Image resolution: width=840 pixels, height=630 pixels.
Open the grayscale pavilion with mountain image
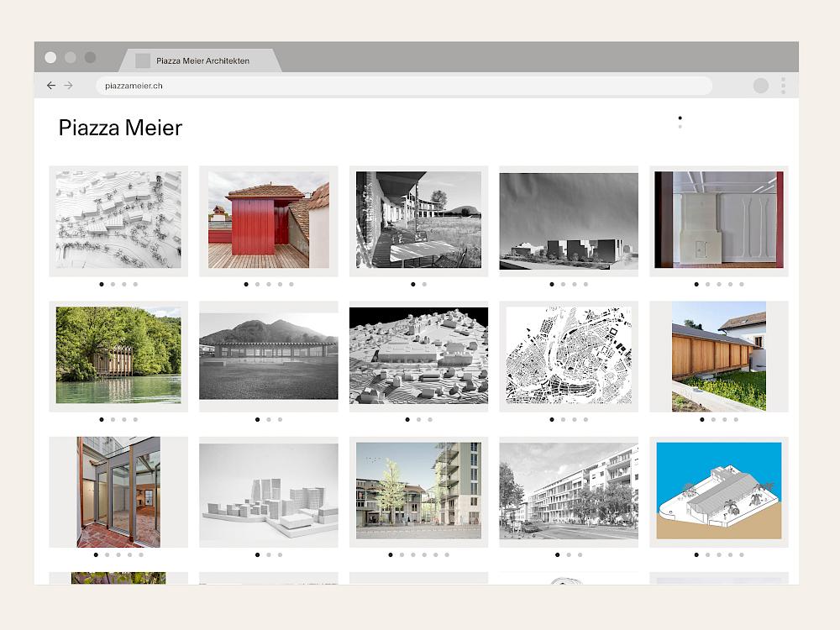[x=269, y=355]
